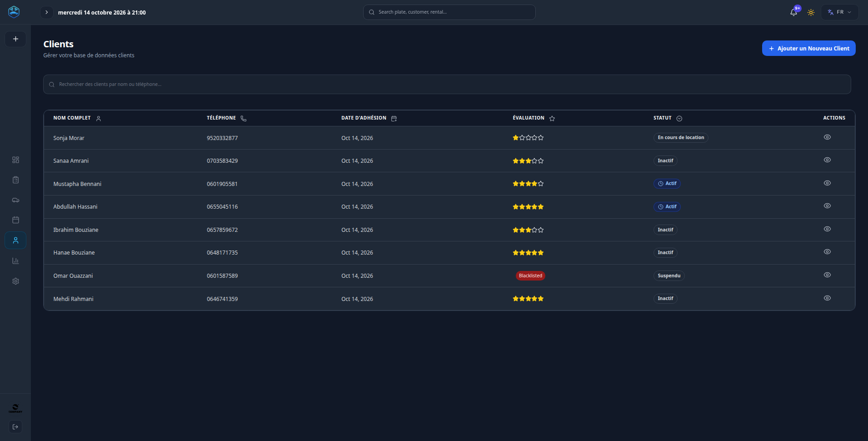Click Ajouter un Nouveau Client button
The height and width of the screenshot is (441, 868).
[x=808, y=48]
